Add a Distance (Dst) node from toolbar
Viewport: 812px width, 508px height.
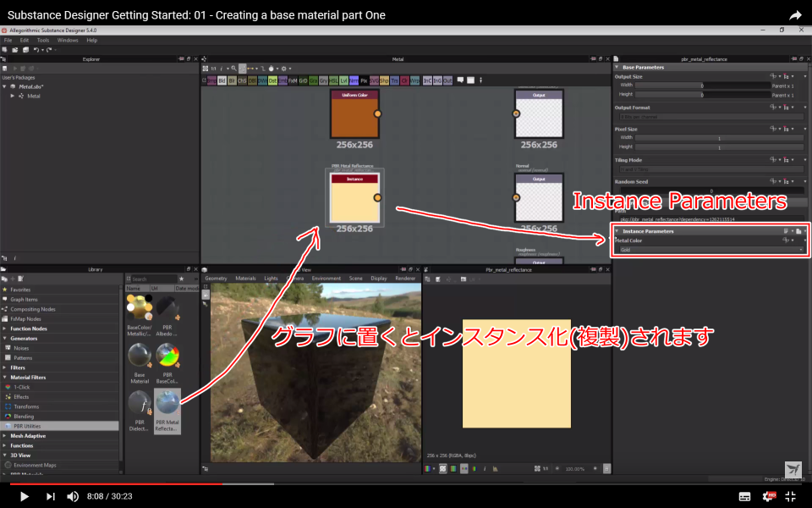[272, 81]
